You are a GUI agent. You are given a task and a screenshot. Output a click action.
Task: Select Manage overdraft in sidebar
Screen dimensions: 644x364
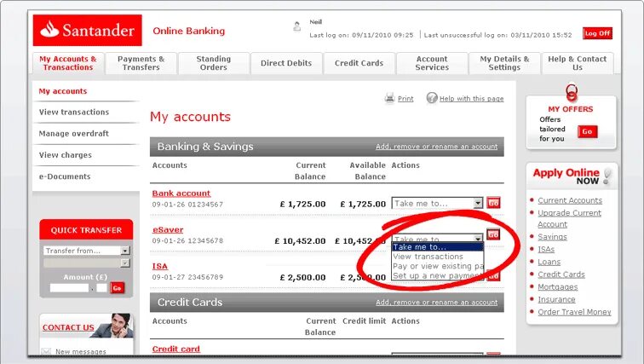point(74,134)
